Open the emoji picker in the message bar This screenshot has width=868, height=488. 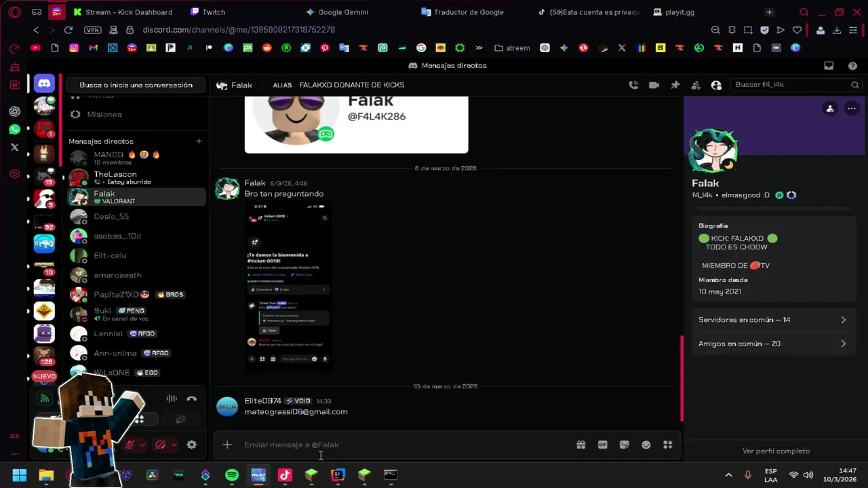(646, 445)
